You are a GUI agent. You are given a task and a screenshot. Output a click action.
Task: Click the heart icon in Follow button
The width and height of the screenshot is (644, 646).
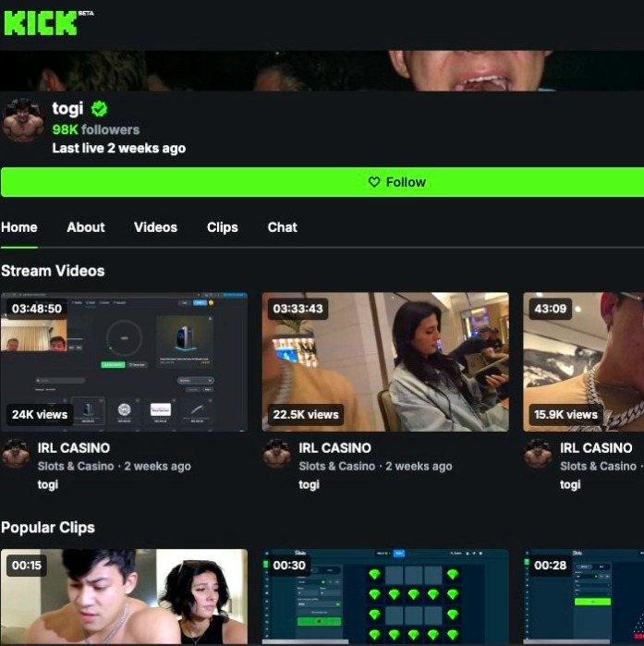tap(374, 182)
